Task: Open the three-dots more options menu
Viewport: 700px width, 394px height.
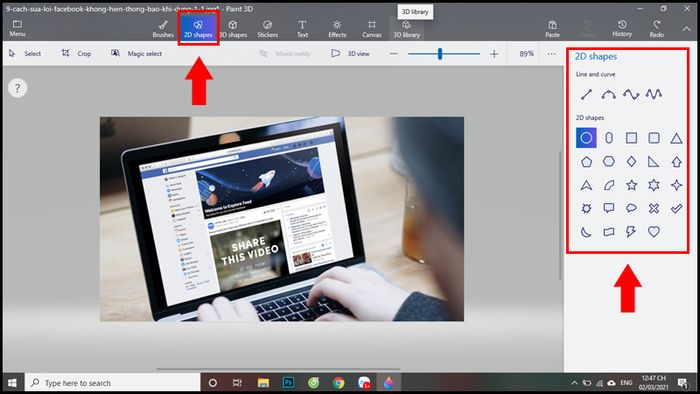Action: (x=551, y=54)
